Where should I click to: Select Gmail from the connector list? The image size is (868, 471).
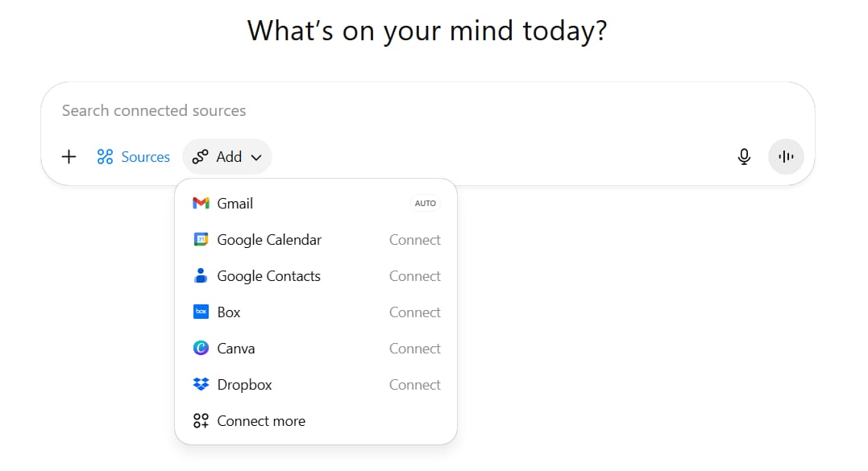(235, 204)
